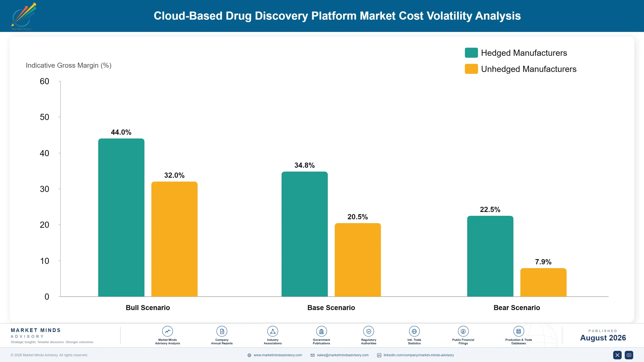
Task: Click the 44.0% data label
Action: (121, 132)
